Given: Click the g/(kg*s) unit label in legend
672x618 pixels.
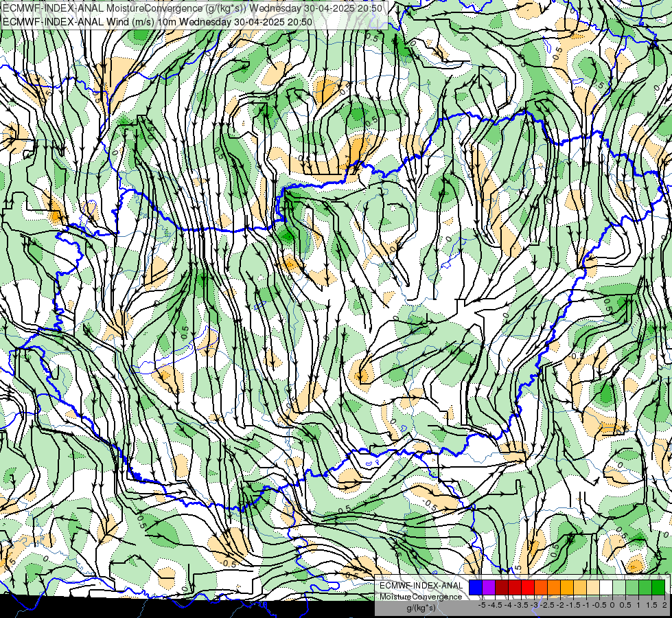Looking at the screenshot, I should click(x=421, y=608).
